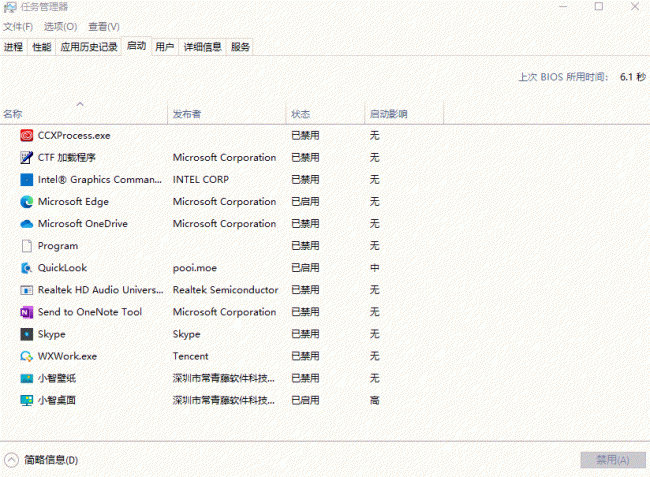Click the Tencent publisher cell
Viewport: 650px width, 477px height.
click(x=191, y=356)
